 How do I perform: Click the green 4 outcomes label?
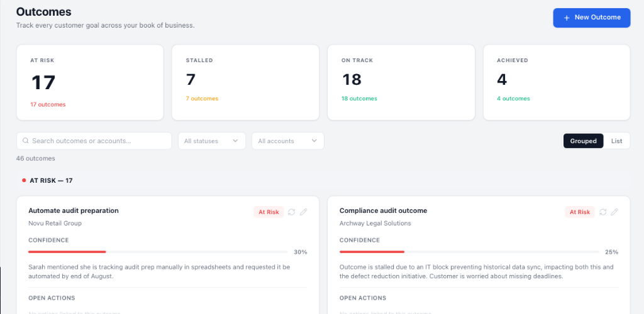point(513,99)
